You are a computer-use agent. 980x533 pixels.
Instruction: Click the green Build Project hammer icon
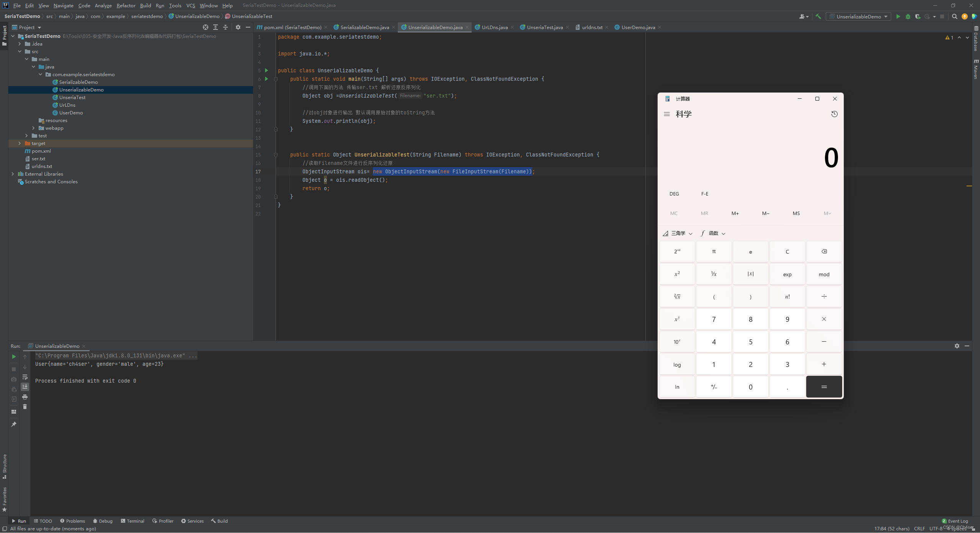(x=818, y=16)
